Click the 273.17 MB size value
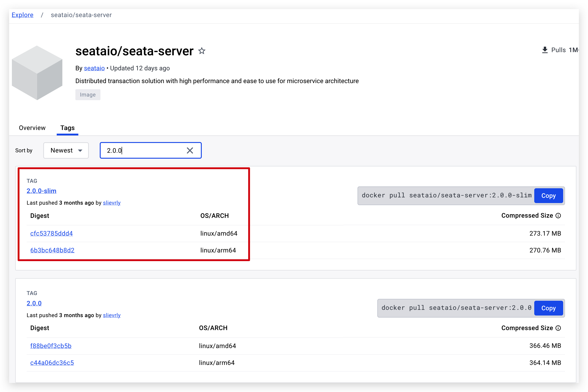Viewport: 588px width, 392px height. pyautogui.click(x=545, y=234)
